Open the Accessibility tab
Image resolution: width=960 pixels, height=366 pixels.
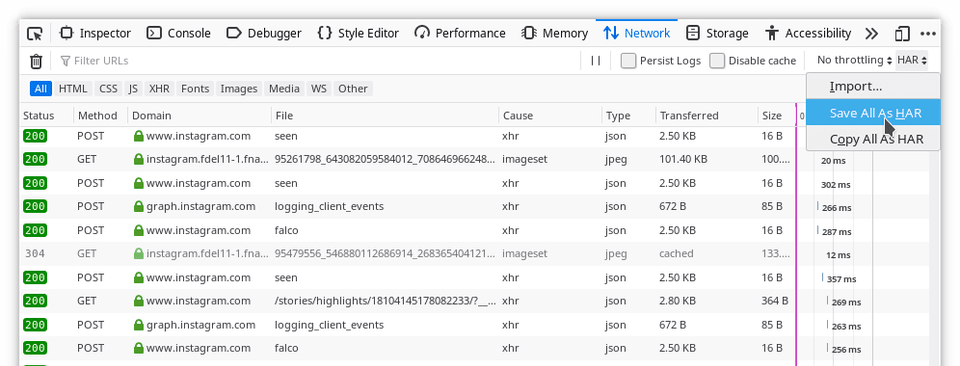pyautogui.click(x=808, y=33)
